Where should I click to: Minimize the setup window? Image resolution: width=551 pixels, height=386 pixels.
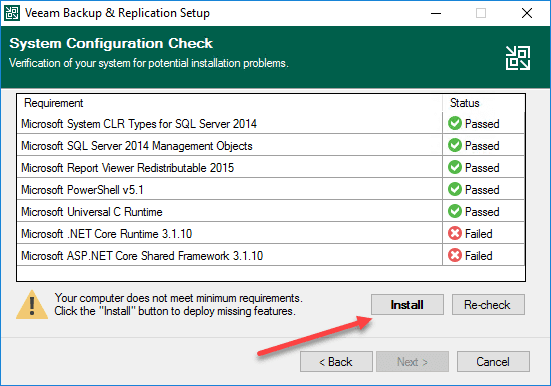click(436, 13)
